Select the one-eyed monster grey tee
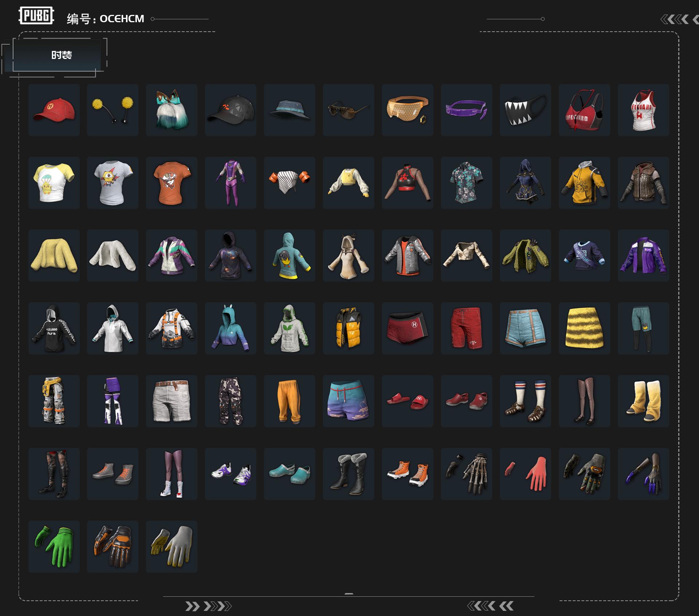This screenshot has width=699, height=616. [x=112, y=183]
